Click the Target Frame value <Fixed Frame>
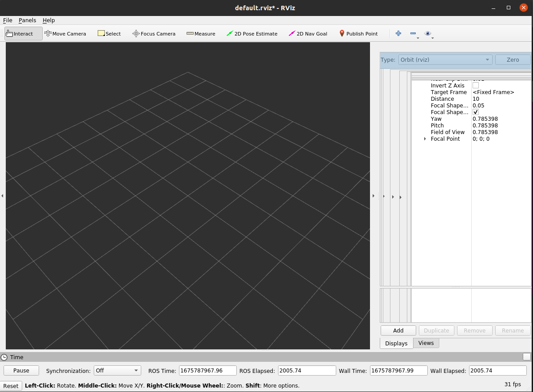Image resolution: width=533 pixels, height=392 pixels. (x=493, y=92)
